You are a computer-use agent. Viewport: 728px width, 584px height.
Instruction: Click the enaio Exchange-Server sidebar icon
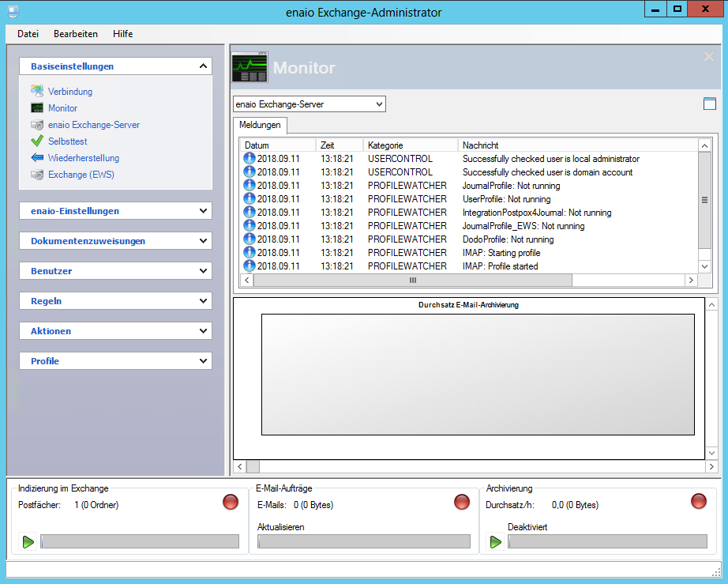click(37, 125)
